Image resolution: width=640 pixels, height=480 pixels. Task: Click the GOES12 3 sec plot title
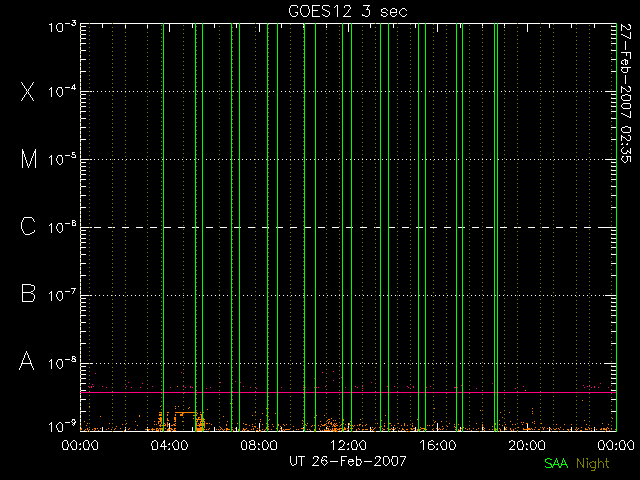348,11
